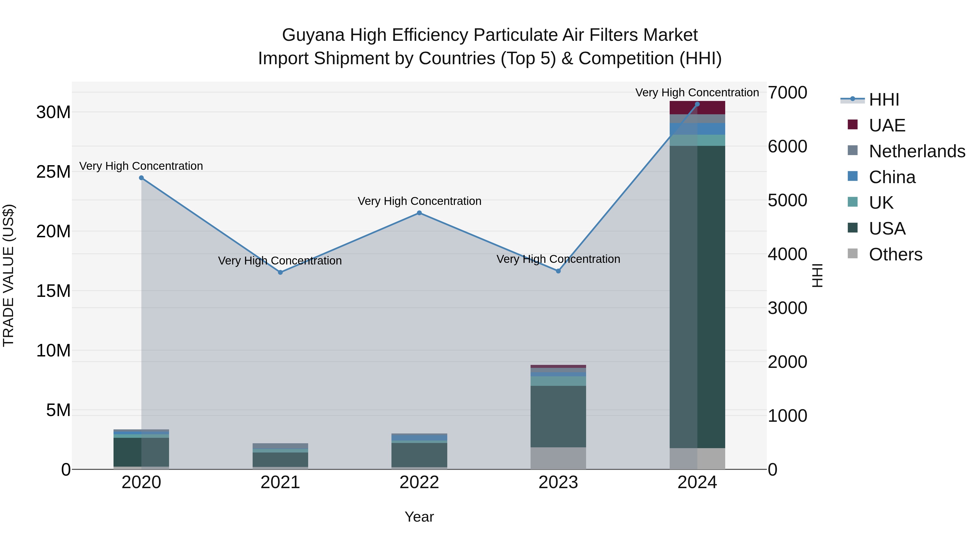Image resolution: width=980 pixels, height=551 pixels.
Task: Select the 2024 China bar segment
Action: click(x=697, y=129)
